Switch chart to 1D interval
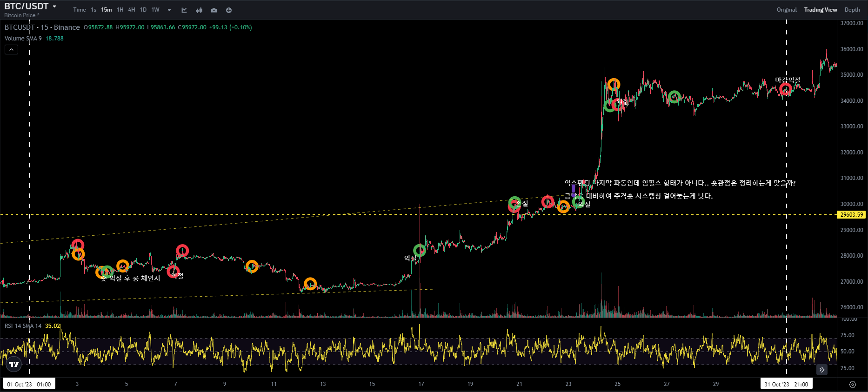 (143, 10)
